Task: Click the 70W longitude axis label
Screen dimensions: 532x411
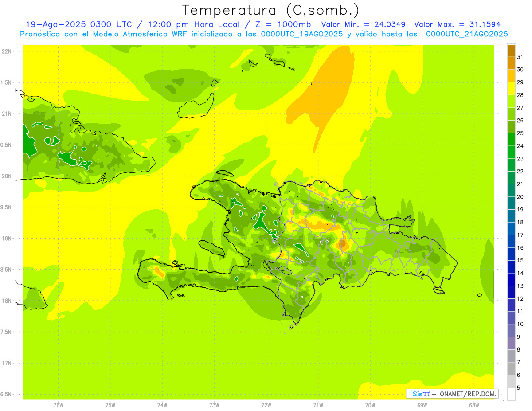Action: coord(370,405)
